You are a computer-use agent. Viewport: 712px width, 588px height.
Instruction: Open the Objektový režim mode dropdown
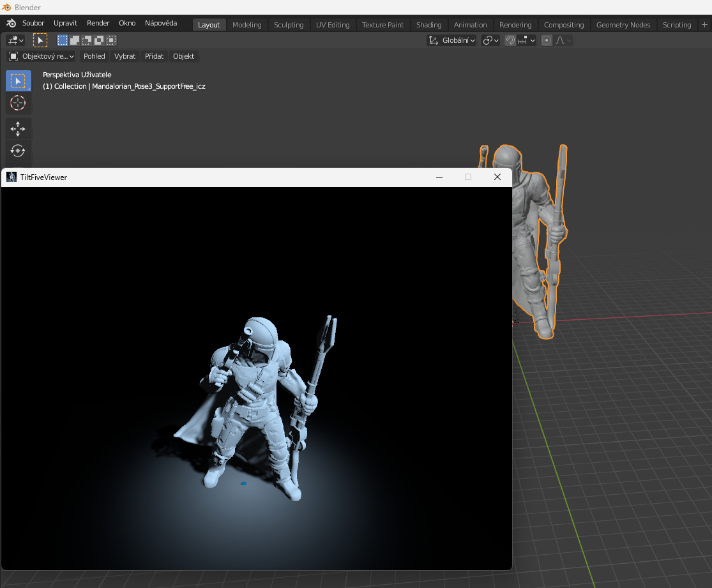pos(42,56)
